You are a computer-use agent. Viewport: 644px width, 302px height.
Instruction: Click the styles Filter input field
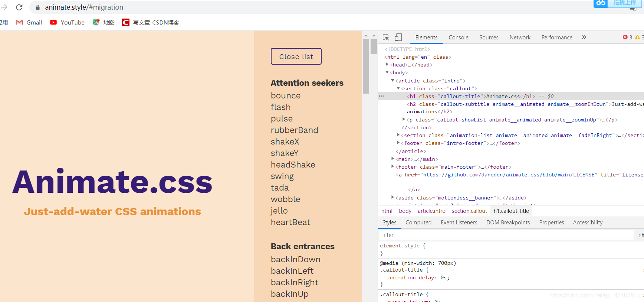click(506, 235)
